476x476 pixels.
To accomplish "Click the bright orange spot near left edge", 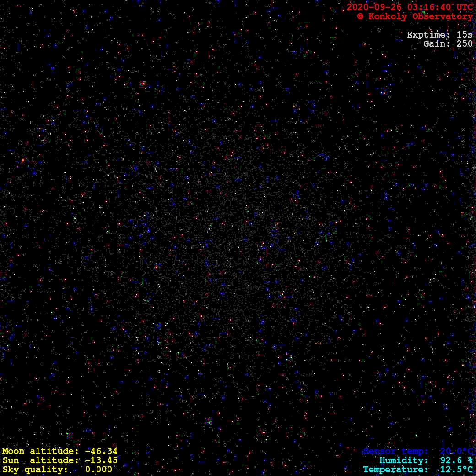I will (x=22, y=160).
